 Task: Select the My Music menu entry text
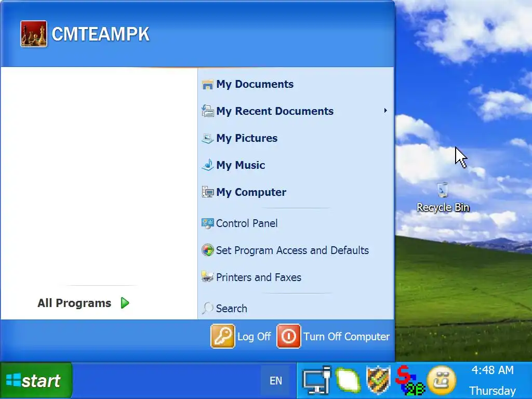tap(241, 165)
